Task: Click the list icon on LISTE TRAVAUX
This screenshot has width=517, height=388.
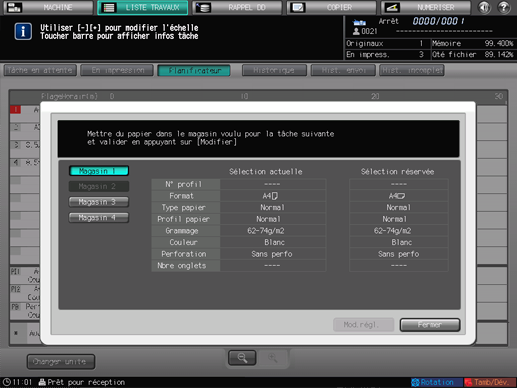Action: (109, 7)
